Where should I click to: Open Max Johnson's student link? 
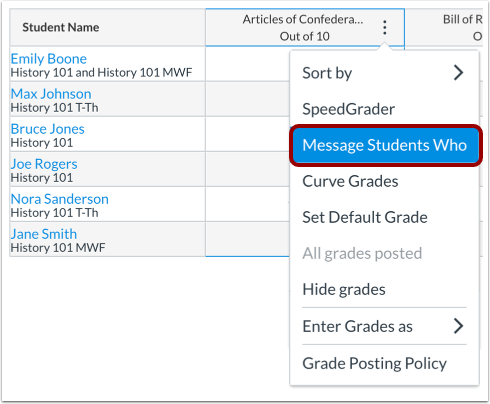(x=51, y=94)
